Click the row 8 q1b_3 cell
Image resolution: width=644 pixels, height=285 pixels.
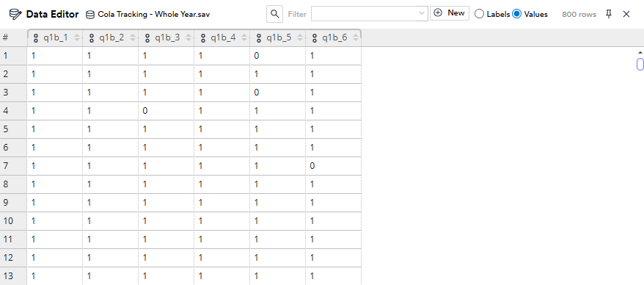[x=167, y=184]
